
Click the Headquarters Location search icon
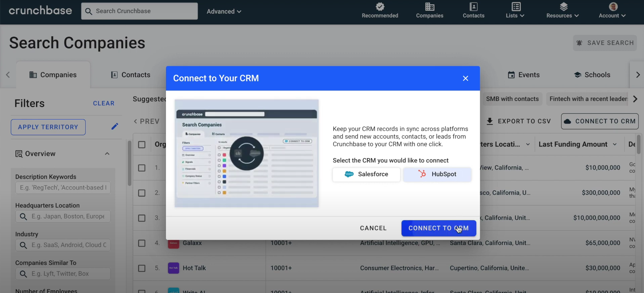tap(23, 217)
